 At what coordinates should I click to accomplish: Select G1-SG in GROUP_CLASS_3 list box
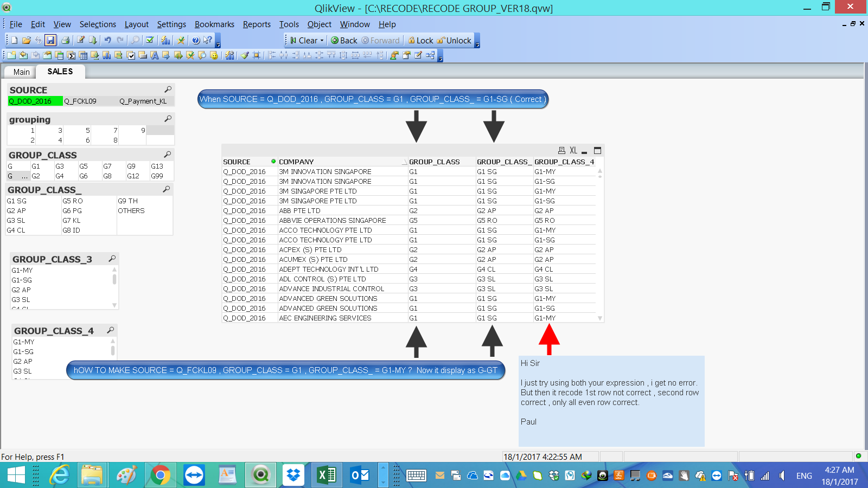click(x=61, y=280)
